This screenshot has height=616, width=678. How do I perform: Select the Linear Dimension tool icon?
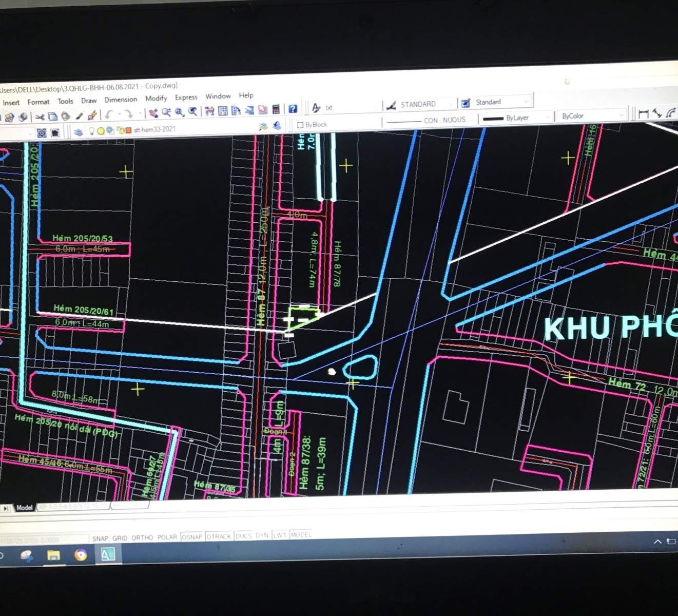point(644,114)
